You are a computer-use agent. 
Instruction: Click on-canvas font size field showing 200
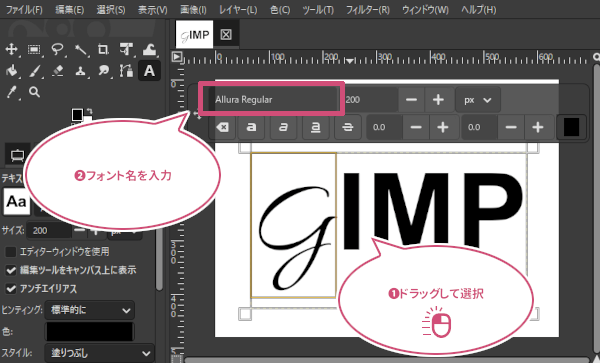(x=370, y=100)
